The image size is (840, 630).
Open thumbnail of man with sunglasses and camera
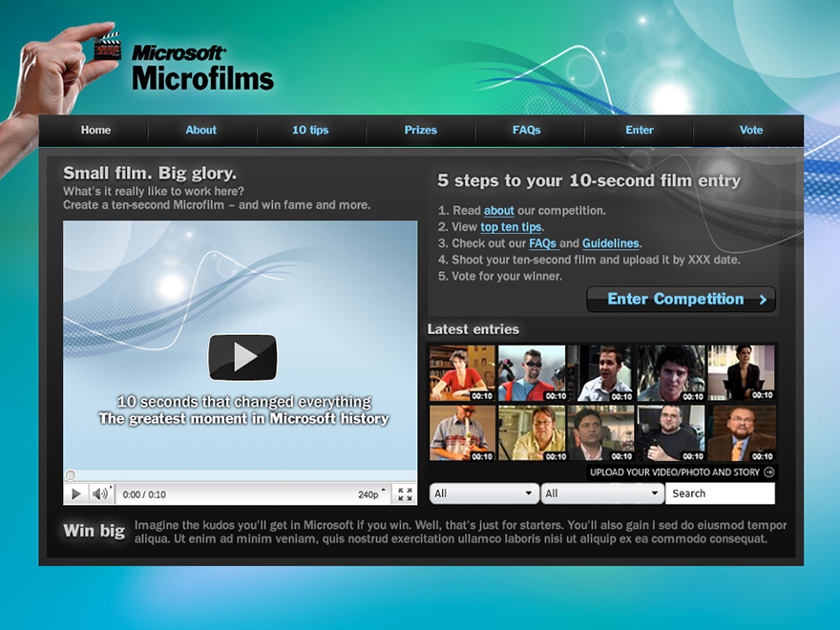coord(532,373)
